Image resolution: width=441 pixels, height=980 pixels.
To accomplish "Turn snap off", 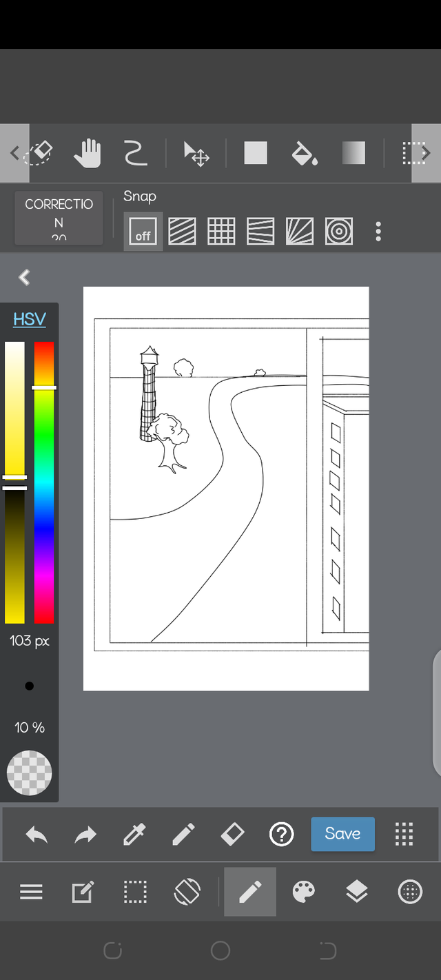I will (143, 232).
